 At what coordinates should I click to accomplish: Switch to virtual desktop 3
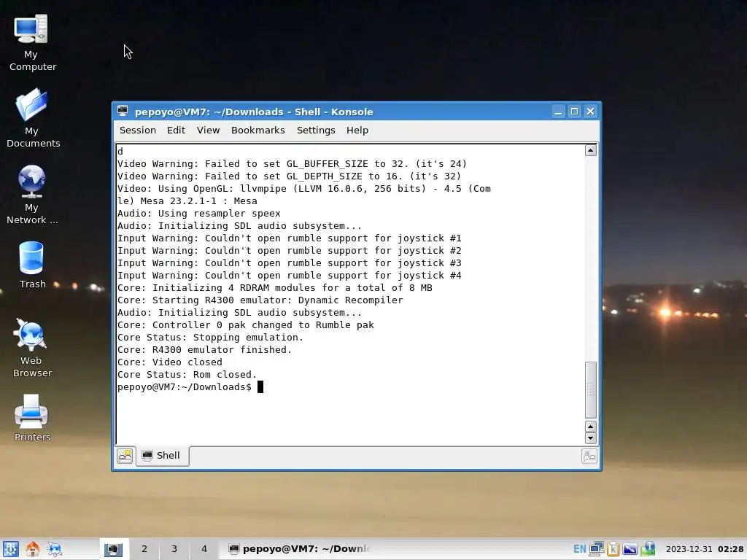coord(174,549)
